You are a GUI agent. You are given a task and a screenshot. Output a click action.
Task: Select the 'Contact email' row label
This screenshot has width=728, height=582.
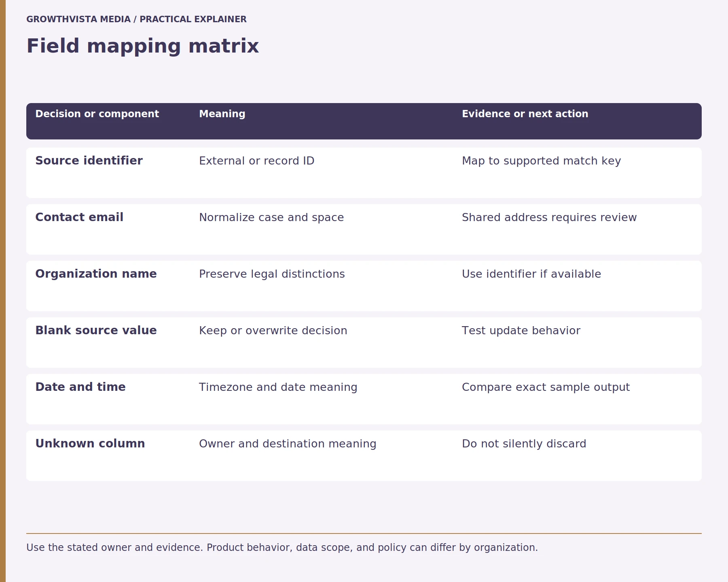(x=79, y=217)
